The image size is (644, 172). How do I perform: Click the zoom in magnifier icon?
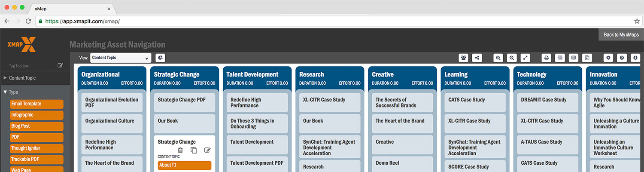(498, 58)
